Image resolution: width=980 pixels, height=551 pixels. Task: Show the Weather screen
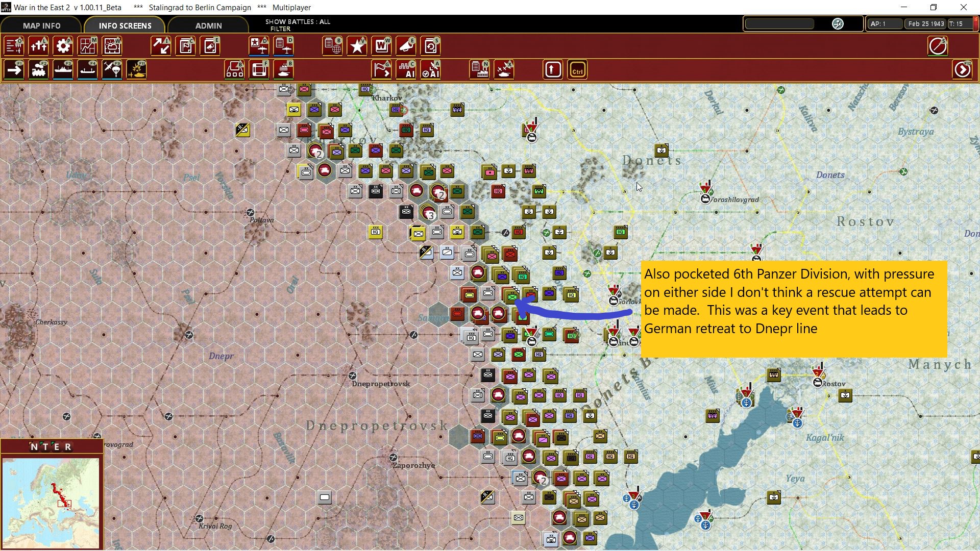pyautogui.click(x=112, y=46)
